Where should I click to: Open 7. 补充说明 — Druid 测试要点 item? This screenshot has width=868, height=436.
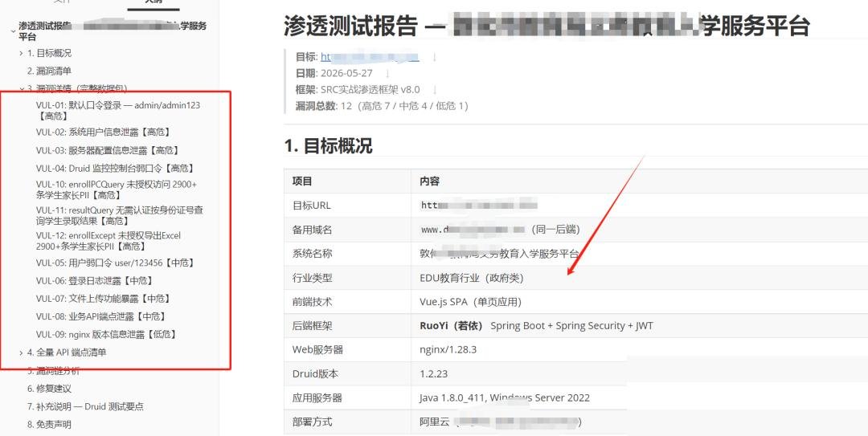(x=85, y=406)
